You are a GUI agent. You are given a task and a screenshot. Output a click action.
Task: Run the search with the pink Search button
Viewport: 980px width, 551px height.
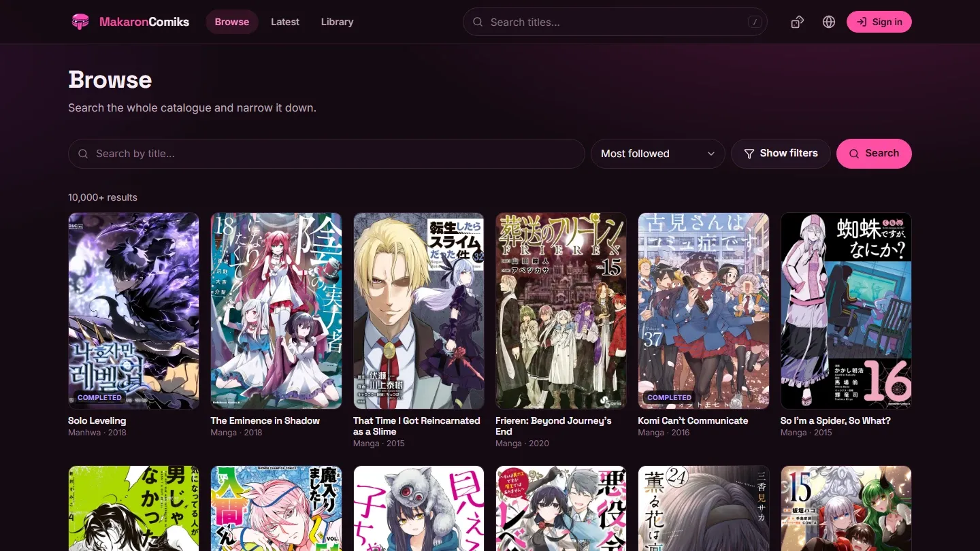tap(874, 154)
